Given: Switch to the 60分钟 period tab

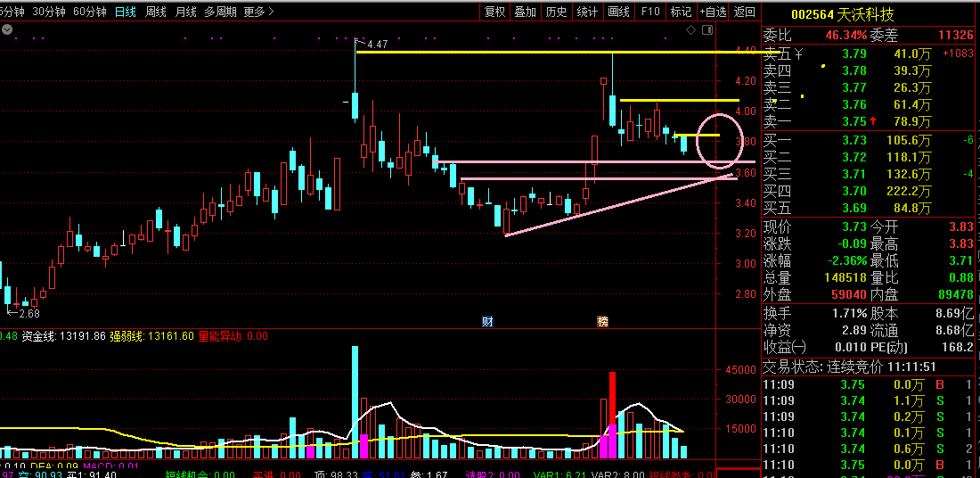Looking at the screenshot, I should click(x=90, y=12).
